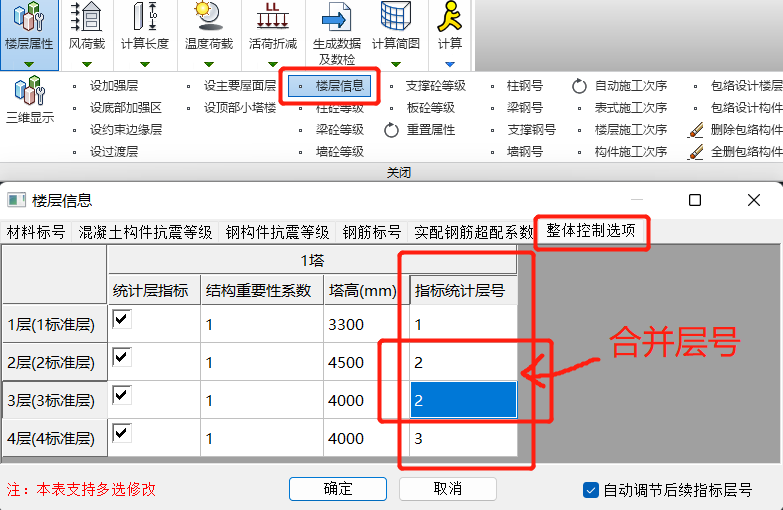The width and height of the screenshot is (783, 510).
Task: Click the 确定 button
Action: pyautogui.click(x=338, y=489)
